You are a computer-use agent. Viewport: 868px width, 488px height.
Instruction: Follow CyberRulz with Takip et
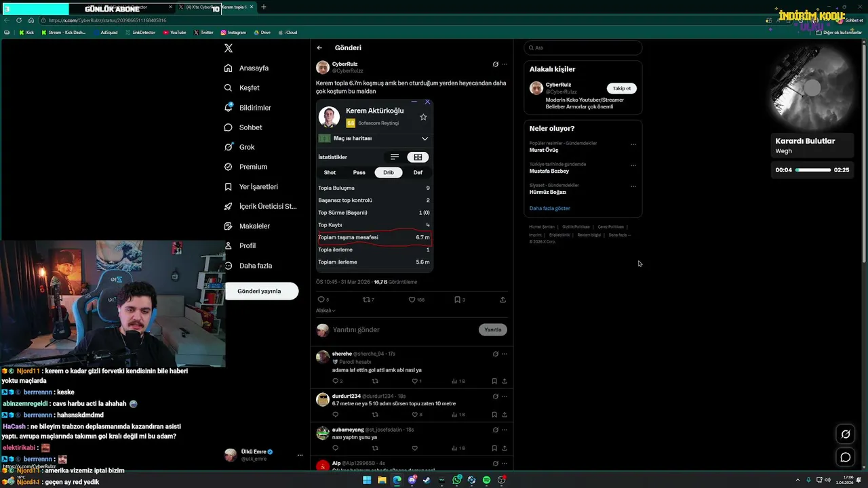pyautogui.click(x=622, y=88)
